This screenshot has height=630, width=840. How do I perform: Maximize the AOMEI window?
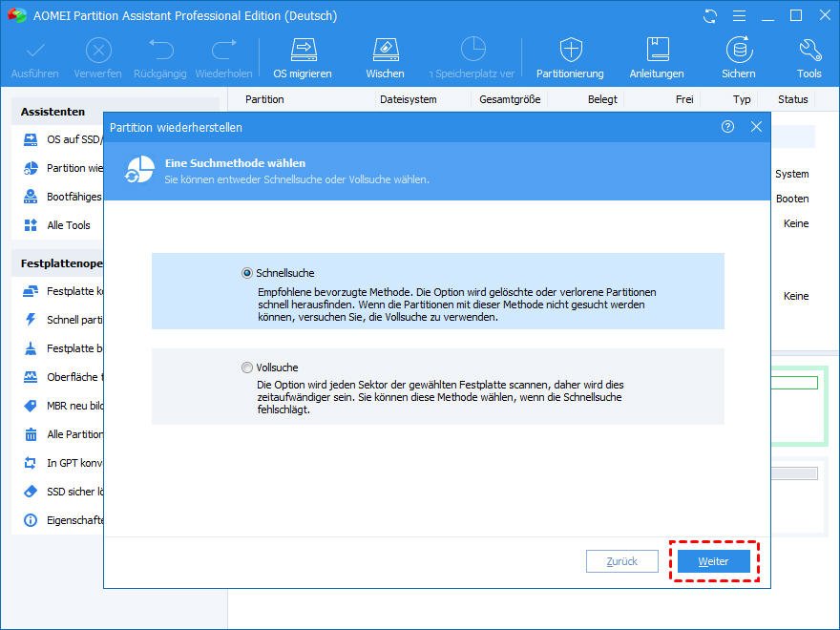796,15
